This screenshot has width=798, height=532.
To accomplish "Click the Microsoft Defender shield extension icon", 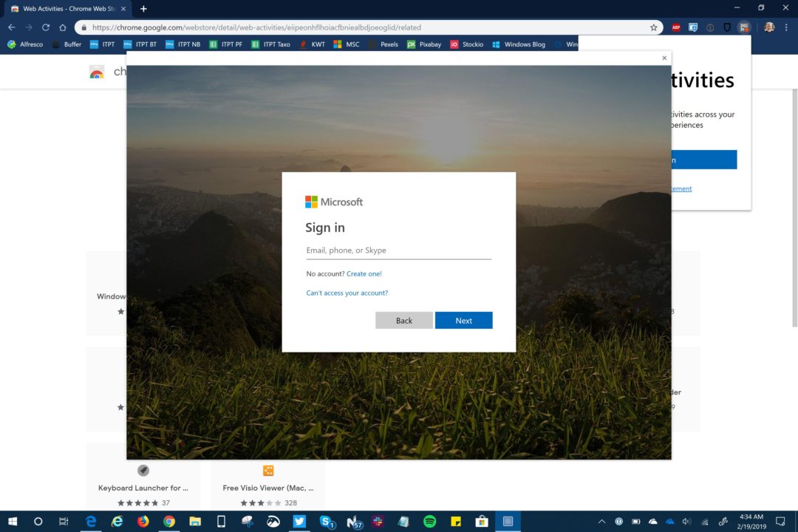I will click(x=695, y=27).
